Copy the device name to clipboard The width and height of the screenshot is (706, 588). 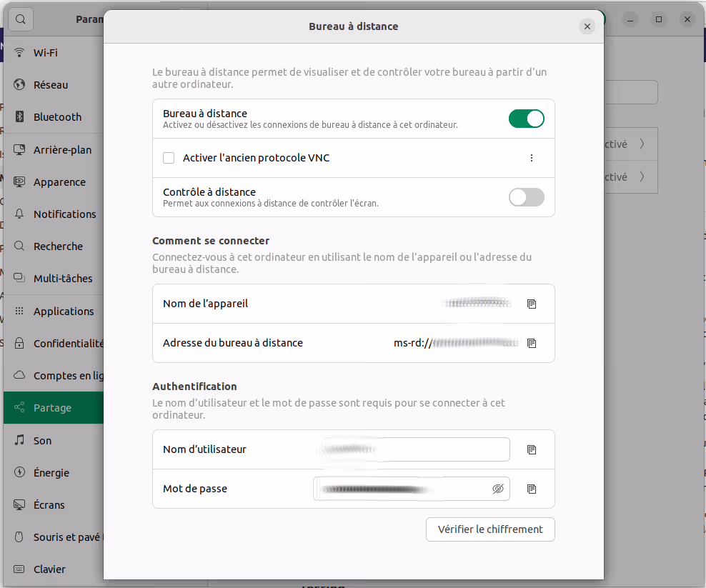pos(531,304)
